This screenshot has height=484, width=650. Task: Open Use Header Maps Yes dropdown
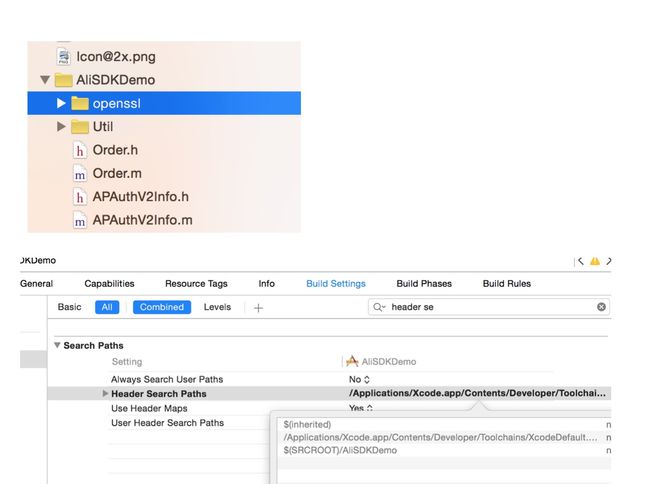(361, 408)
